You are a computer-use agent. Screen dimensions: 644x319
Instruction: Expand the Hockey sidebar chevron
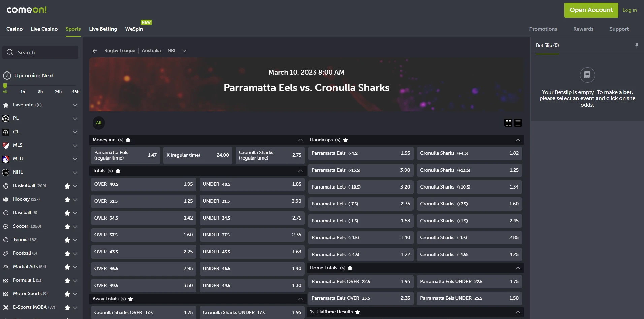(75, 199)
